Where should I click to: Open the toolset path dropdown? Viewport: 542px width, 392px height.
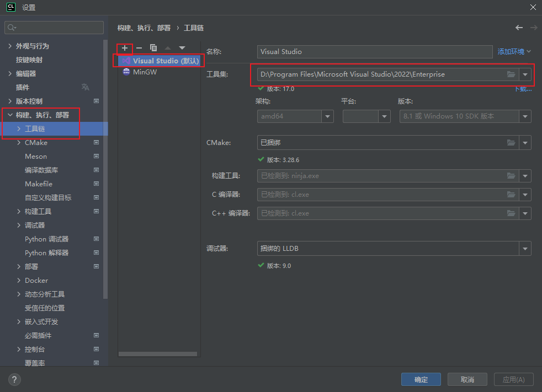525,74
